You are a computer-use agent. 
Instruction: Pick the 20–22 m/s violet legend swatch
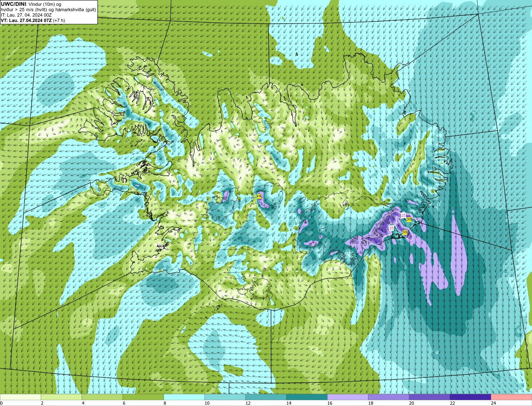click(x=430, y=397)
